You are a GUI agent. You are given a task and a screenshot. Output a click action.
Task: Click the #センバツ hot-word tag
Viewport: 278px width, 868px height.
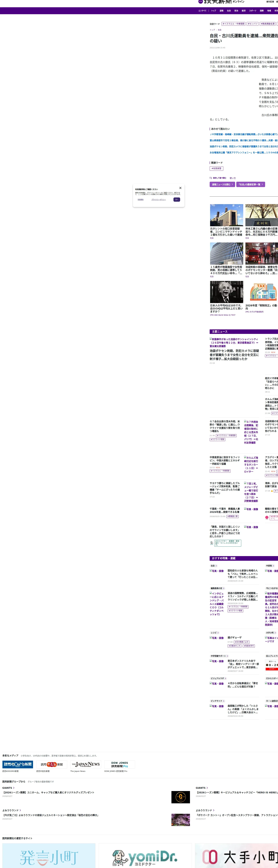[x=253, y=24]
